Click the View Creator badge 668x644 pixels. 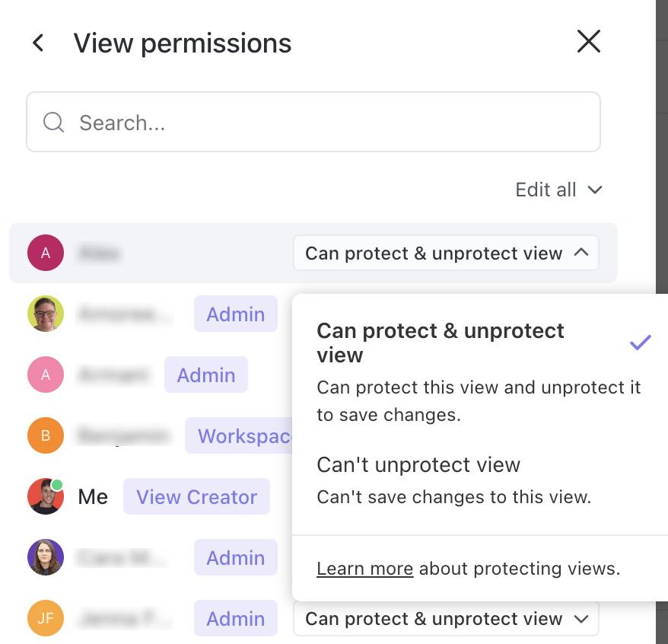[x=196, y=496]
